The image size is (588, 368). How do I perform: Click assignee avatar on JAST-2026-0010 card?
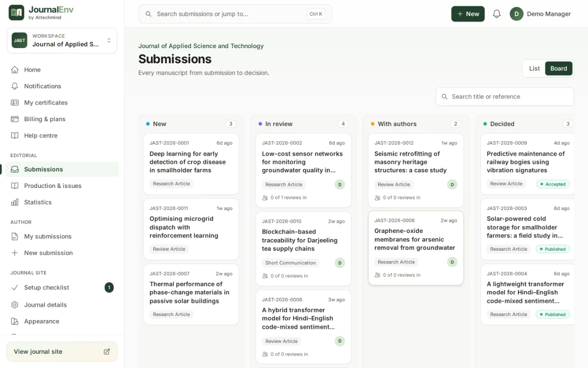(x=340, y=263)
